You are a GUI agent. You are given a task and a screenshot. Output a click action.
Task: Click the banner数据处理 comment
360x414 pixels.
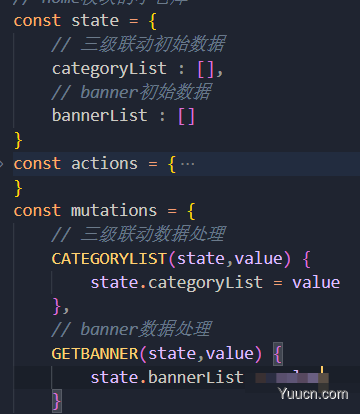132,329
